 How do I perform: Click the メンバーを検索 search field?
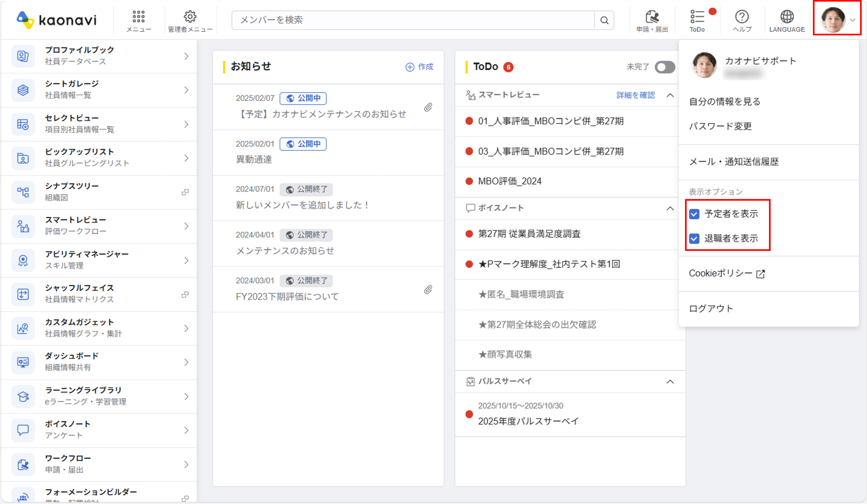tap(413, 20)
